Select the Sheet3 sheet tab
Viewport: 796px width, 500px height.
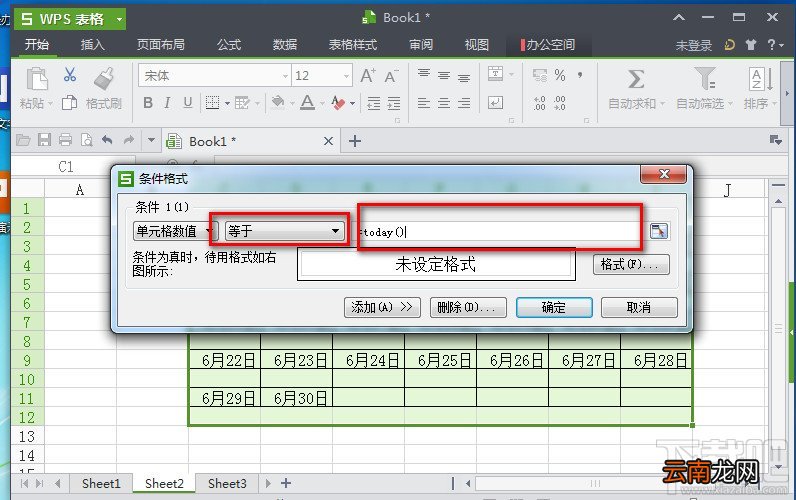coord(227,483)
